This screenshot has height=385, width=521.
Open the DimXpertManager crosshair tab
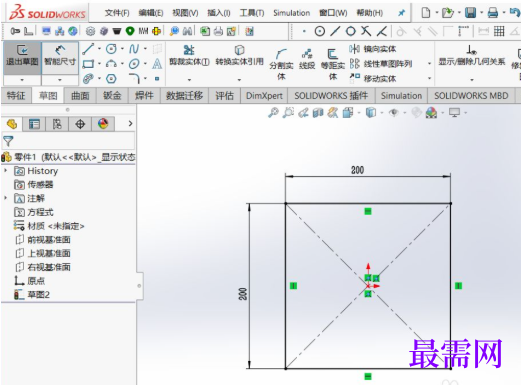point(80,124)
